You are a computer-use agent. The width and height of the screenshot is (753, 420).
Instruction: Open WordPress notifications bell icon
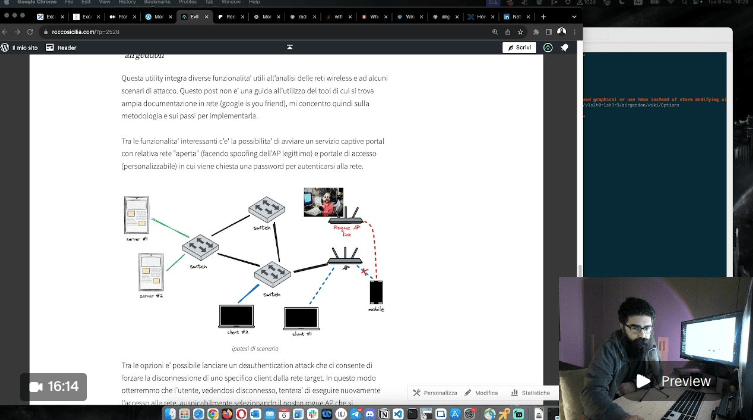tap(564, 47)
